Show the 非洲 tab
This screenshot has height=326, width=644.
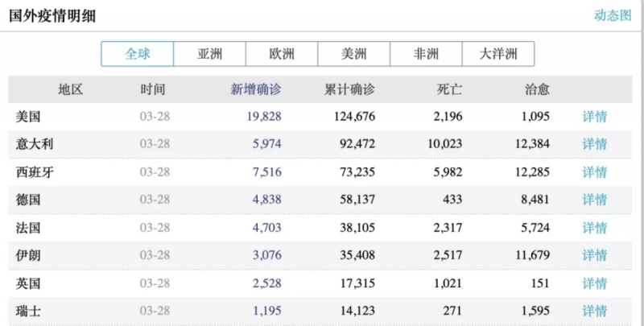tap(426, 55)
